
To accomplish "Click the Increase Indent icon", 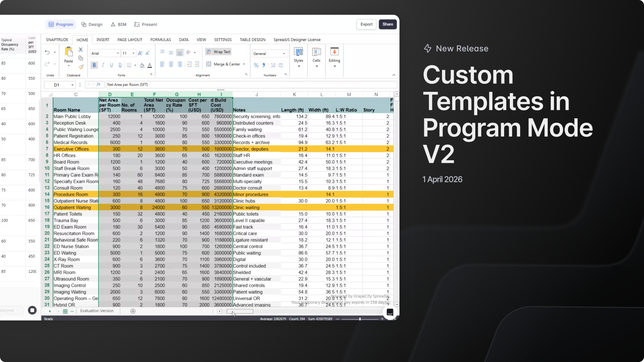I will (x=197, y=64).
